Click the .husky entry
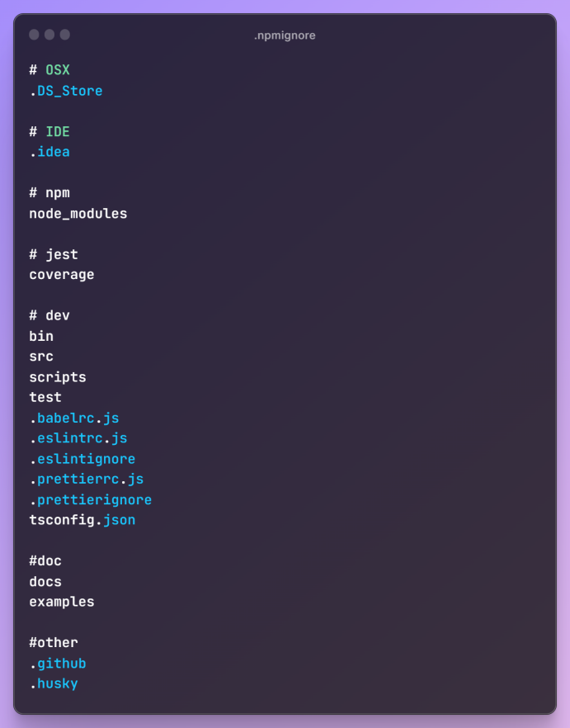The width and height of the screenshot is (570, 728). [x=54, y=684]
